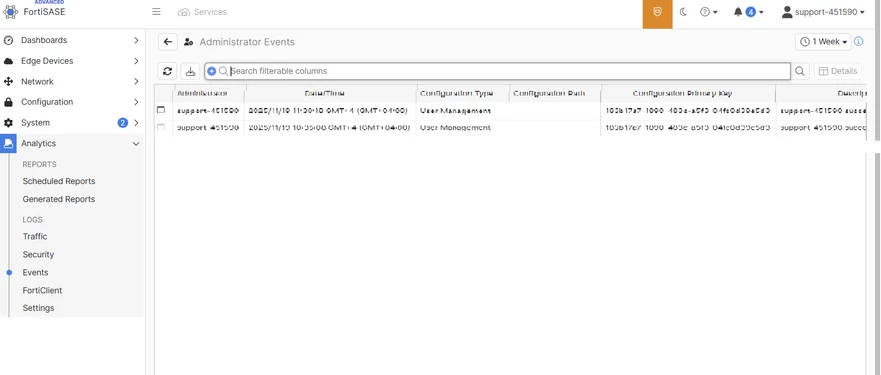Click the System gear icon

[x=8, y=123]
